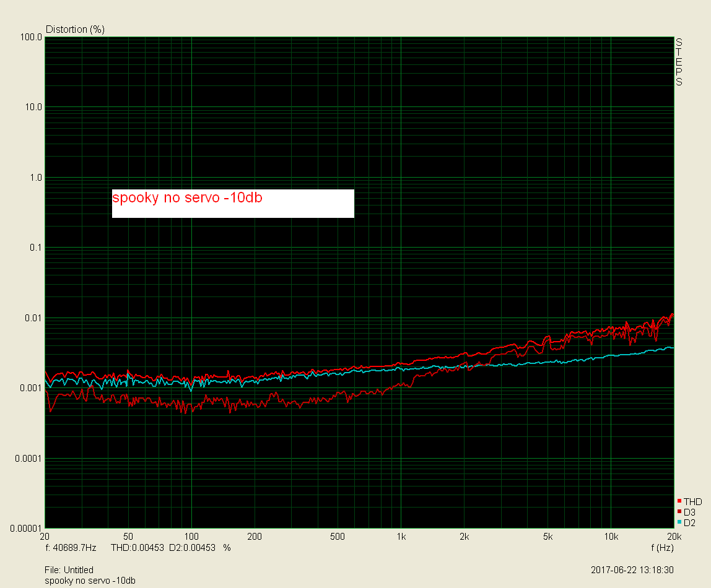Click the bottom caption 'spooky no servo -10db'
Image resolution: width=711 pixels, height=588 pixels.
click(x=90, y=581)
